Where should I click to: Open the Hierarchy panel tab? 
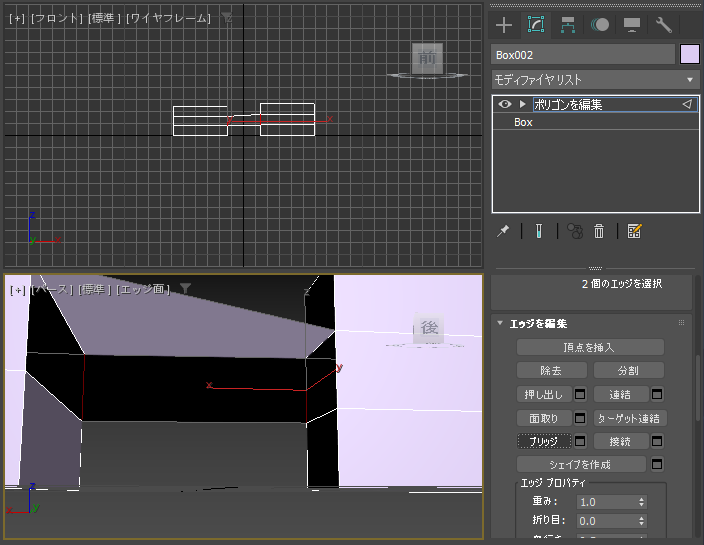pyautogui.click(x=568, y=25)
